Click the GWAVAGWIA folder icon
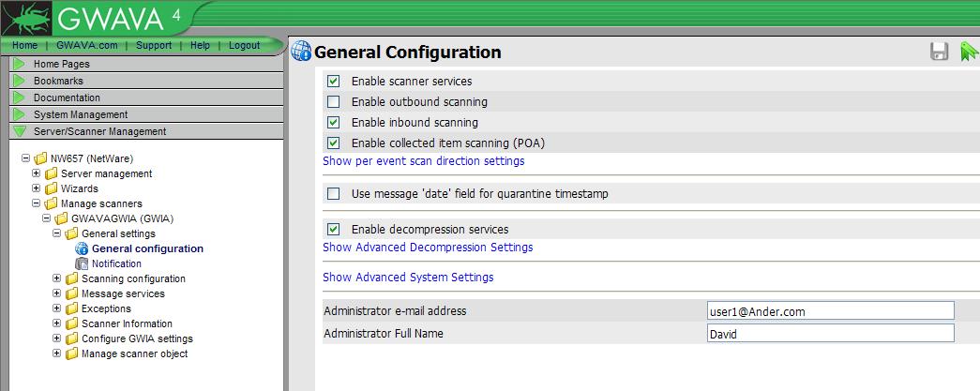 (61, 218)
